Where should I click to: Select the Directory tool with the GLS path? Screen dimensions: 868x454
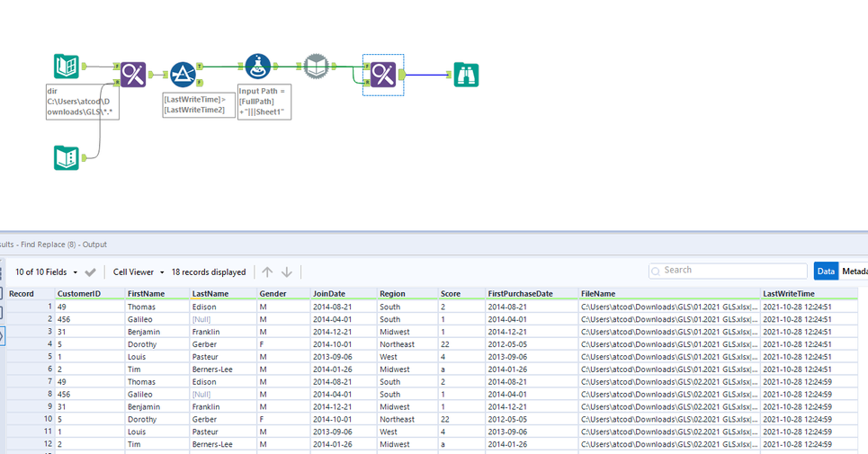[x=67, y=67]
